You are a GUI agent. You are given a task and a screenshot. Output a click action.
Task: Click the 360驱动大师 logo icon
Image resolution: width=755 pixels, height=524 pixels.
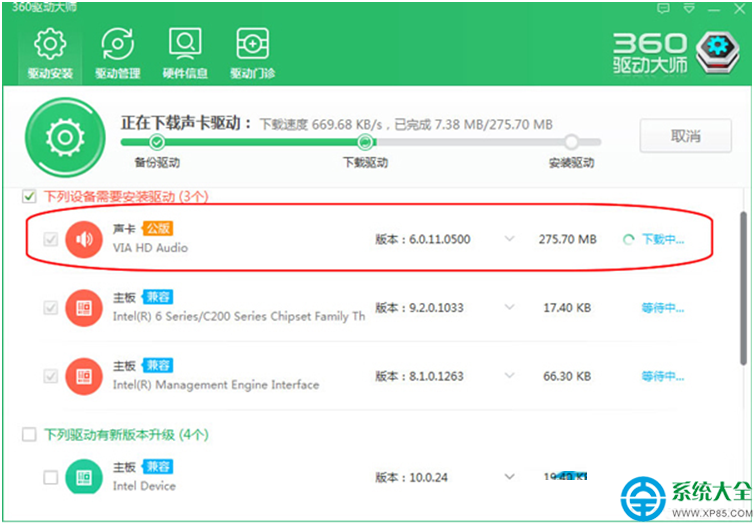click(x=718, y=52)
